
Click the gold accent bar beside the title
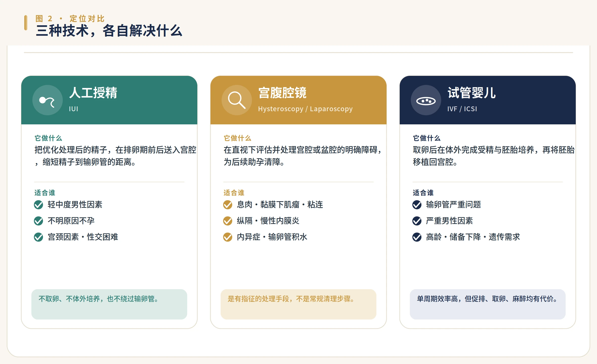26,23
